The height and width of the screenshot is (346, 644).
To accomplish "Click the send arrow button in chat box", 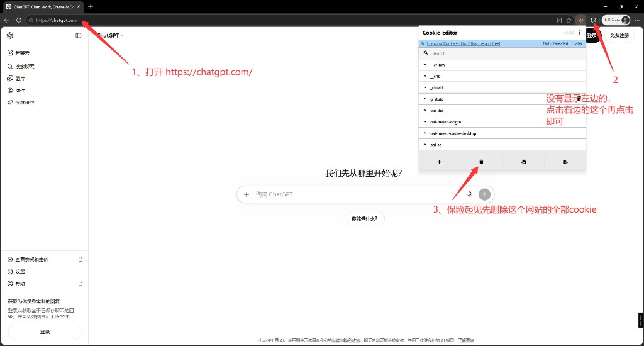I will click(x=485, y=194).
